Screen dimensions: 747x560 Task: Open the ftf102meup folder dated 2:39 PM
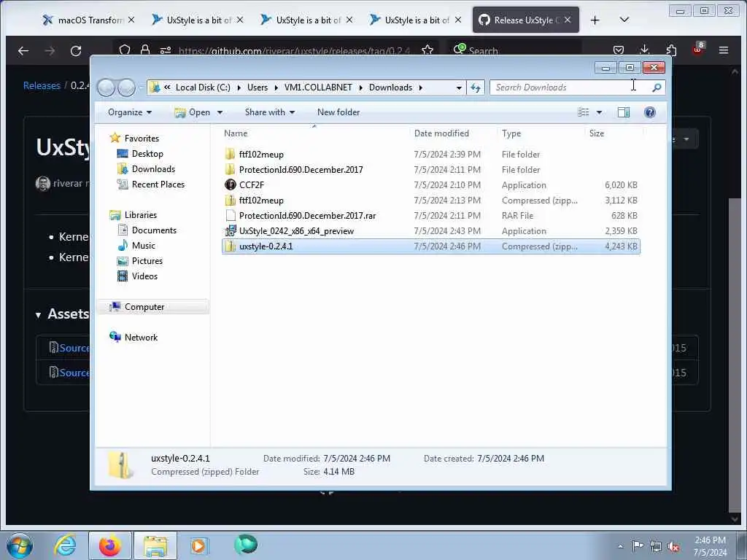tap(261, 155)
